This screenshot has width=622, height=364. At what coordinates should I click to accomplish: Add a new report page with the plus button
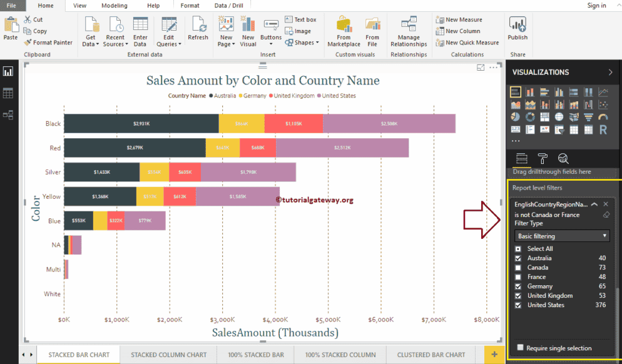[x=493, y=353]
